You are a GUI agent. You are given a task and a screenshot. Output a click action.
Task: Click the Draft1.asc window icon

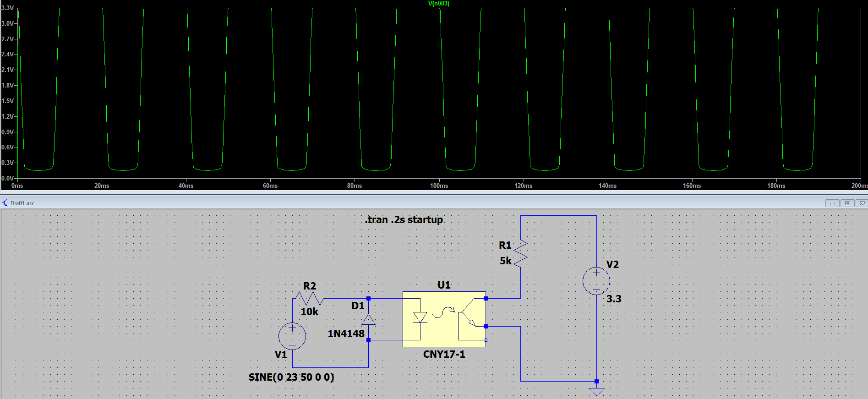coord(5,203)
